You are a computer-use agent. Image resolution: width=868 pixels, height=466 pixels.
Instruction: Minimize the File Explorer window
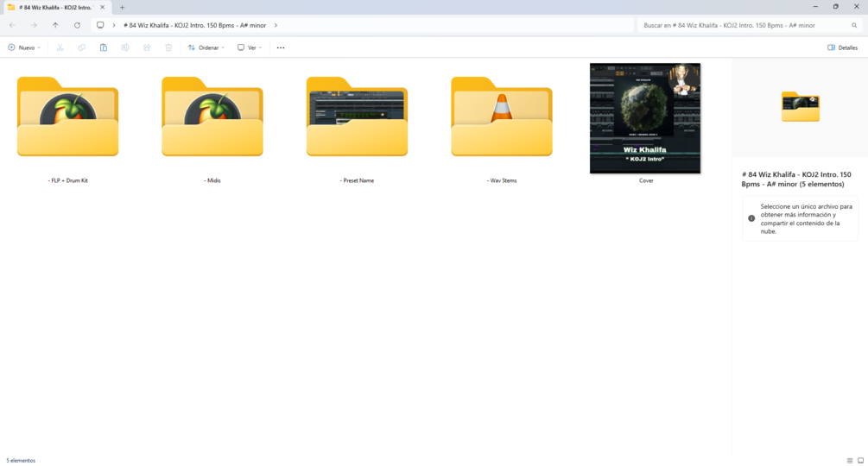coord(815,7)
